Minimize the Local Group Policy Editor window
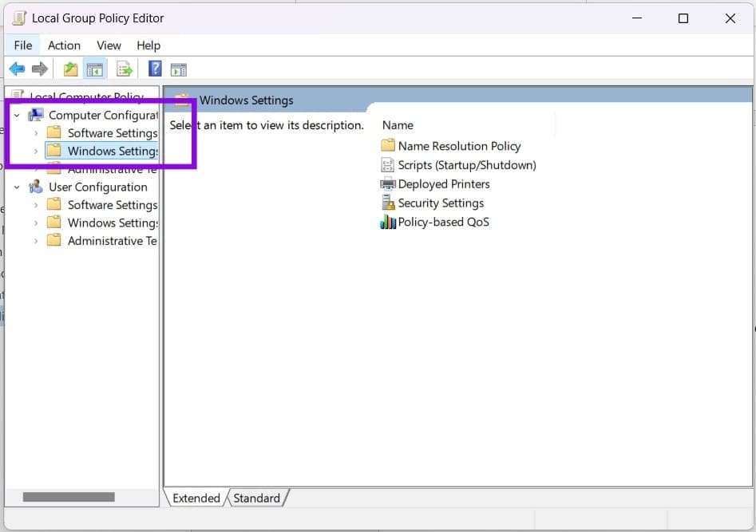 (637, 18)
